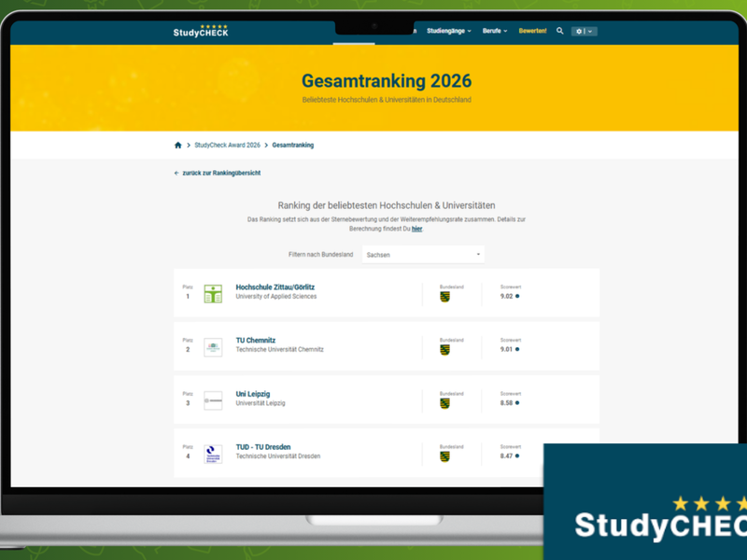Click the TU Dresden logo
Screen dimensions: 747x560
pos(213,454)
